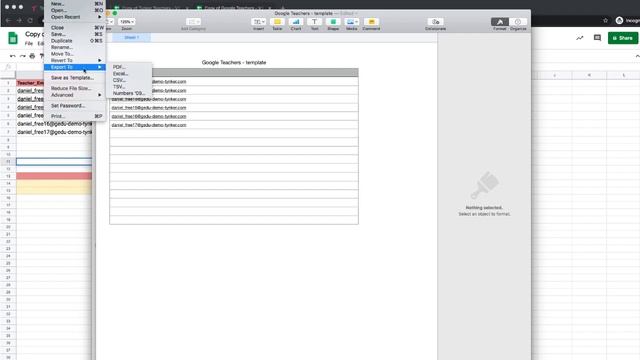This screenshot has height=360, width=640.
Task: Select the Format inspector button
Action: click(500, 22)
